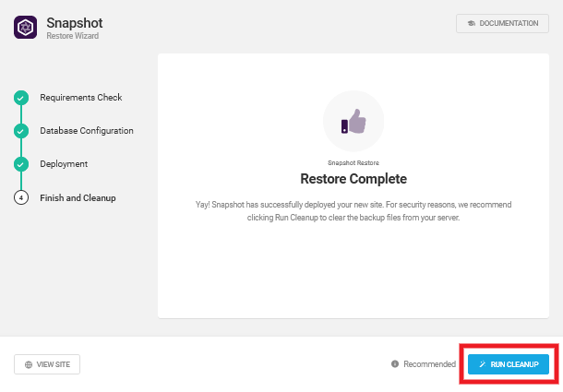Select the Finish and Cleanup step label

78,197
